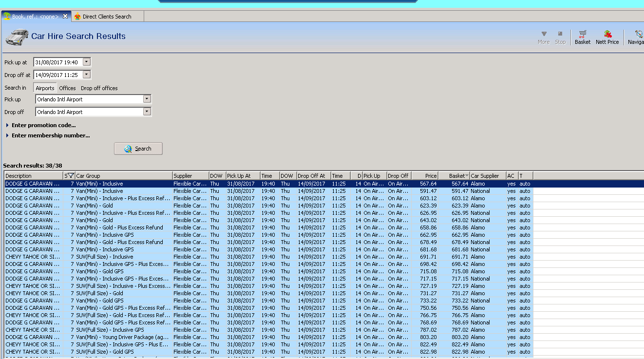Close the Book. ref. <none> tab

pos(65,16)
